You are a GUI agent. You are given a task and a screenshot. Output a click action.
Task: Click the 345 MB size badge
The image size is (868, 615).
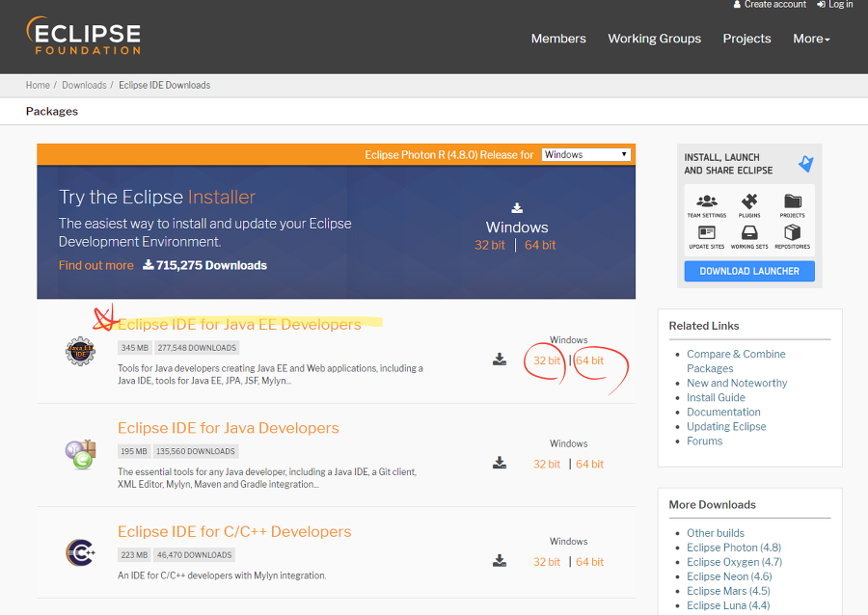pos(134,348)
